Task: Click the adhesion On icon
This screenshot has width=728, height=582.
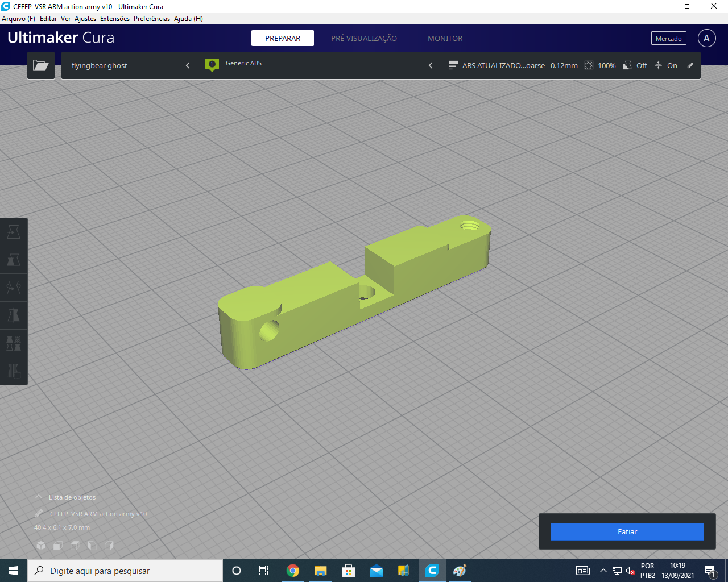Action: click(658, 65)
